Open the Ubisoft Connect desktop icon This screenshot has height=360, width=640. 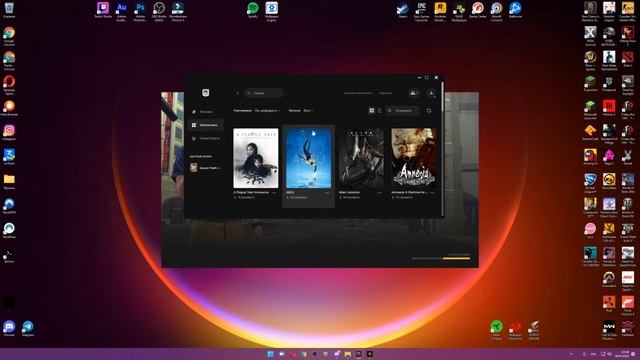pyautogui.click(x=496, y=11)
